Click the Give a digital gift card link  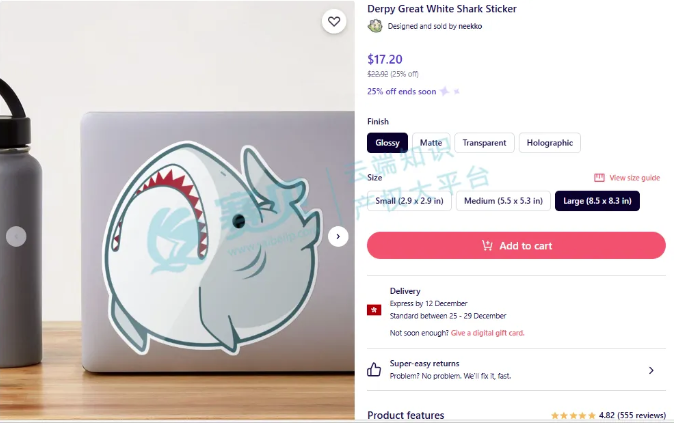487,333
